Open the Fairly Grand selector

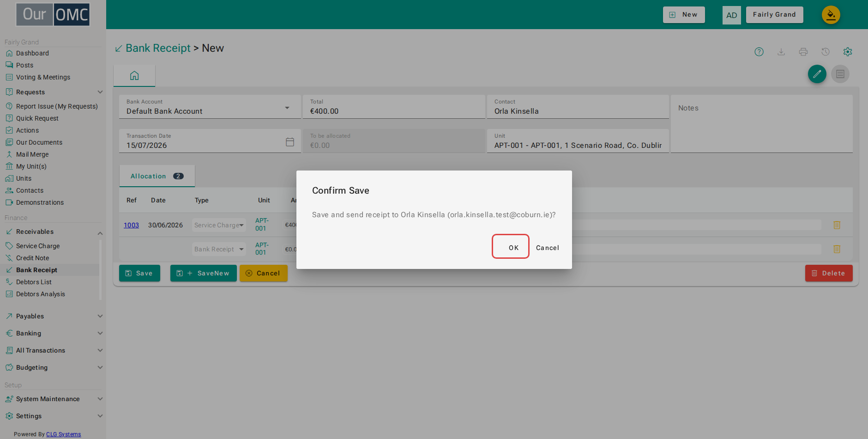pyautogui.click(x=774, y=15)
